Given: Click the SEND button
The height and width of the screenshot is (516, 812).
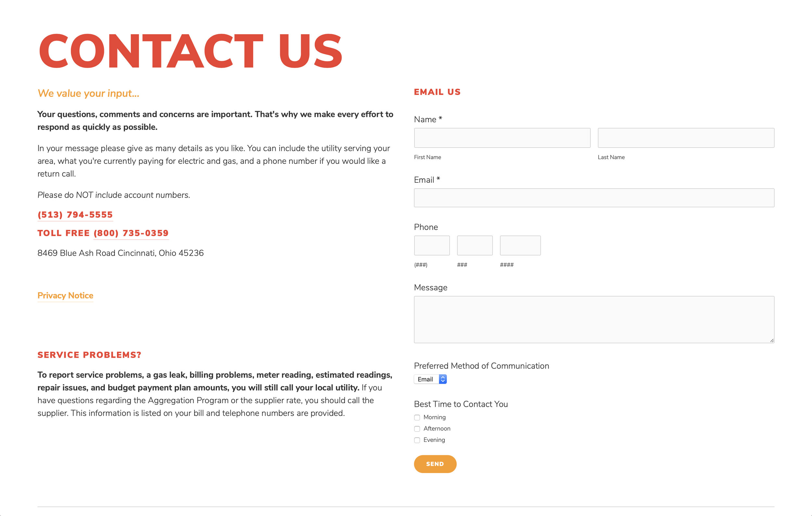Looking at the screenshot, I should click(436, 464).
